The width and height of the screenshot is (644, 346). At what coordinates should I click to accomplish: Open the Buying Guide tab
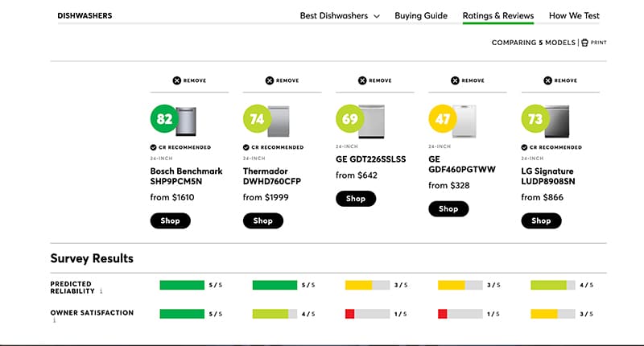point(421,15)
